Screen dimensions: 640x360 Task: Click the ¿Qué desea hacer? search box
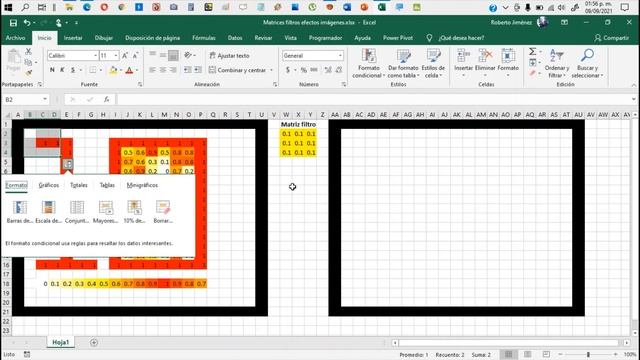click(x=461, y=38)
